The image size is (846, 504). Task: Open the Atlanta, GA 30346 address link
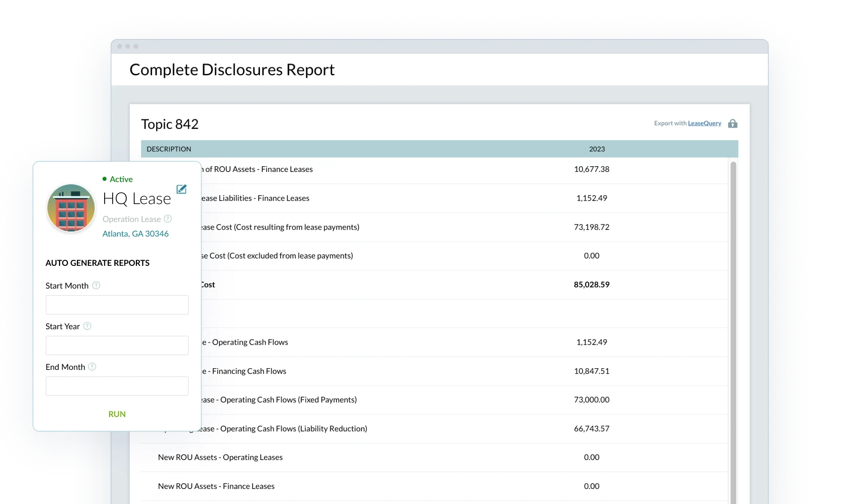pyautogui.click(x=136, y=234)
